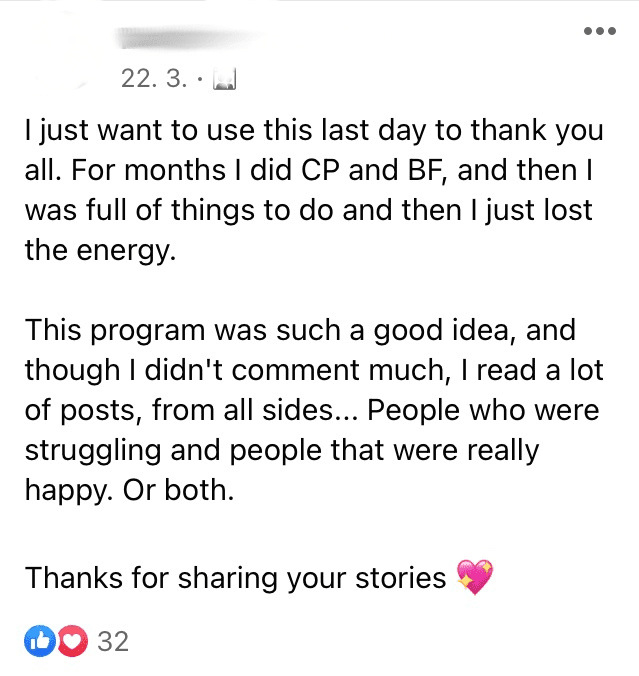This screenshot has height=676, width=639.
Task: Click the blue thumbs-up Like reaction icon
Action: pos(41,641)
